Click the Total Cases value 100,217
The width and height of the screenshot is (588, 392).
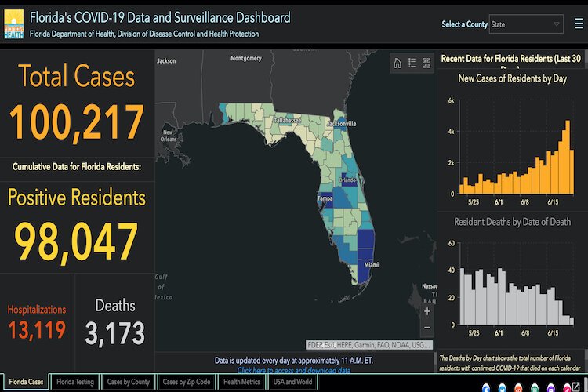pyautogui.click(x=77, y=122)
